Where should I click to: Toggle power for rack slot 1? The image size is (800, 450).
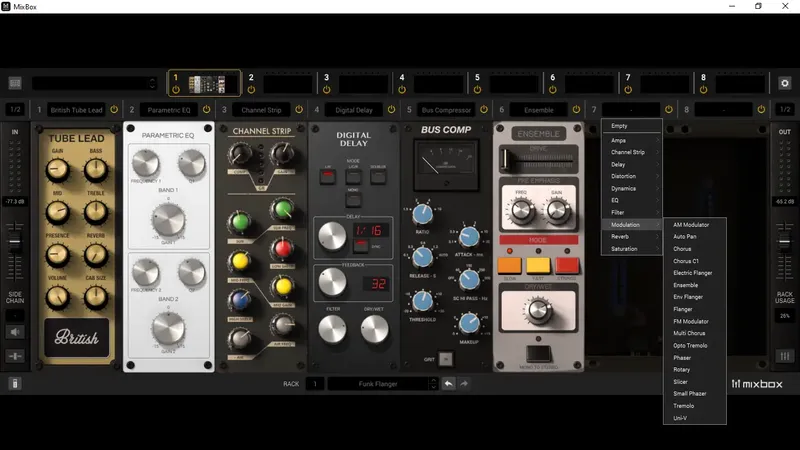point(176,89)
